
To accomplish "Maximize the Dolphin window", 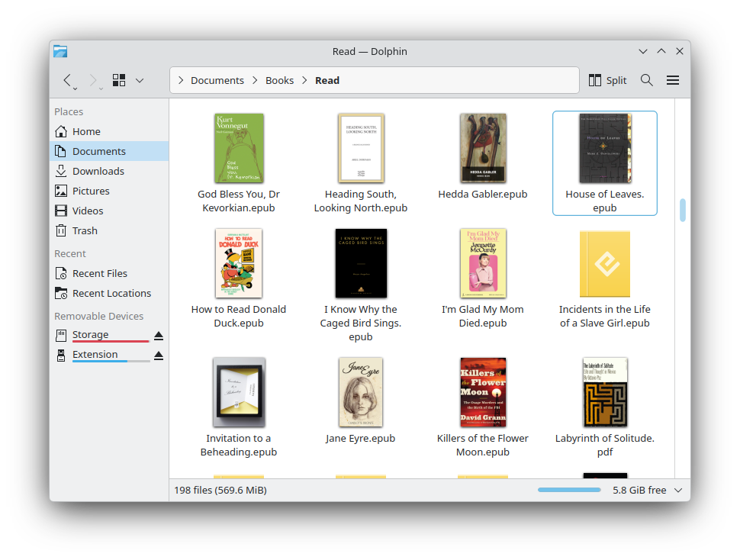I will tap(661, 51).
